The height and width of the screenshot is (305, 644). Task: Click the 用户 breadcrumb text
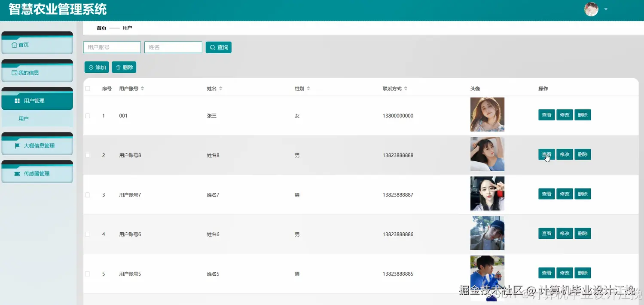[x=127, y=28]
